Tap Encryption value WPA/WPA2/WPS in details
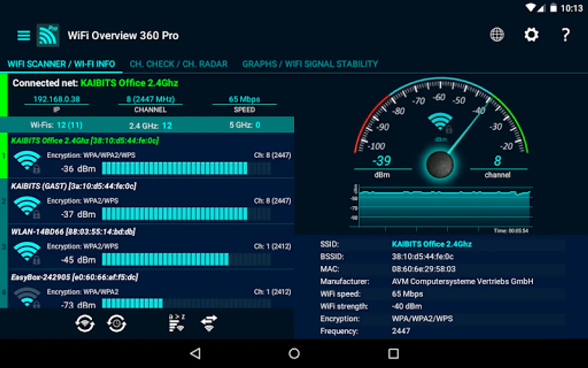Viewport: 588px width, 368px height. (x=422, y=319)
